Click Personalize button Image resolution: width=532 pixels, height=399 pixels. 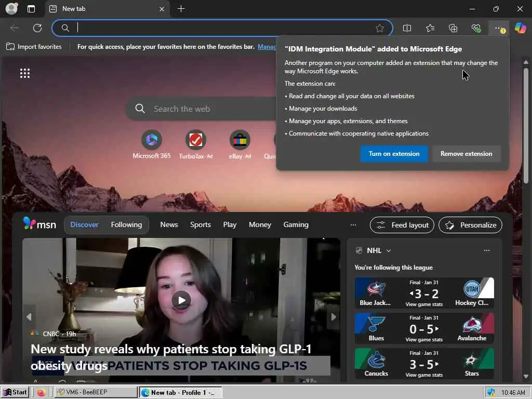tap(470, 225)
